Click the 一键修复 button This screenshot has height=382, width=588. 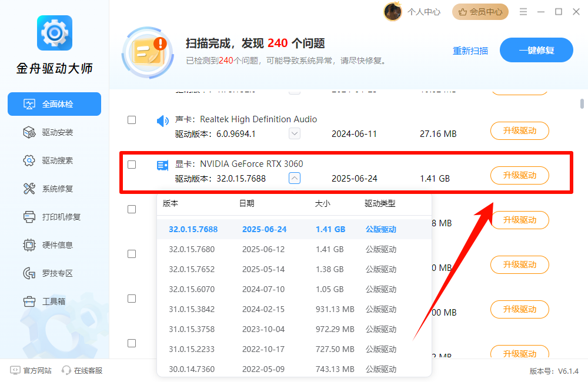[x=536, y=50]
